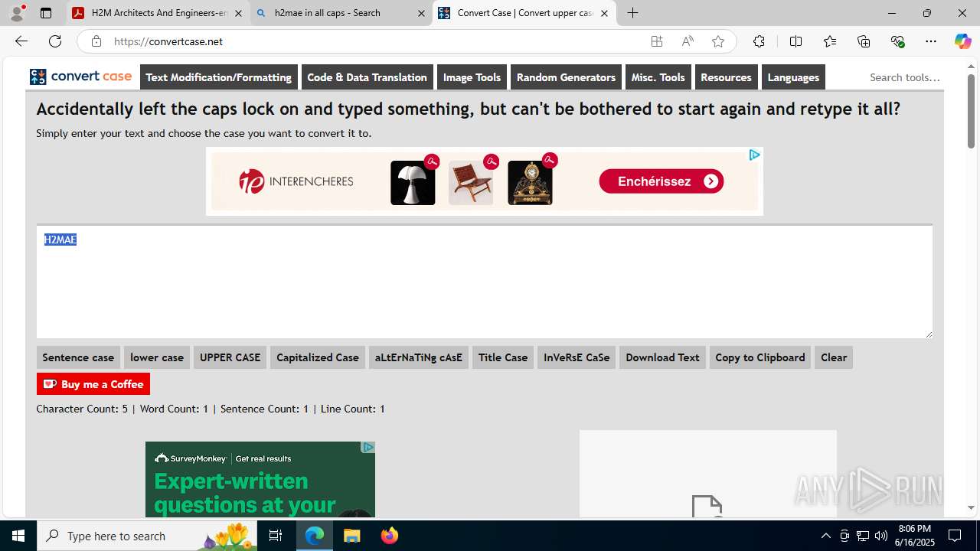
Task: Open the Windows Start menu
Action: [x=18, y=536]
